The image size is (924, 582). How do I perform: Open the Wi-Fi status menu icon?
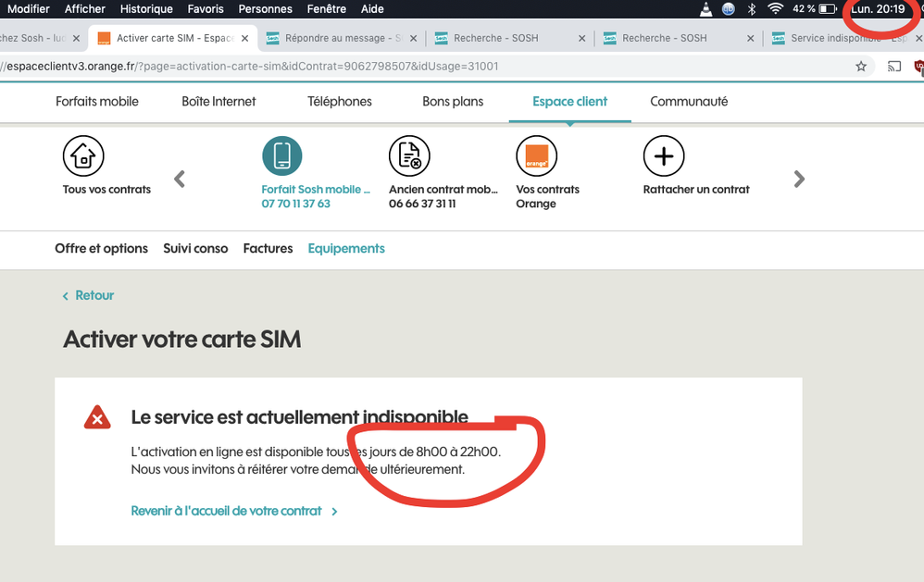click(776, 9)
